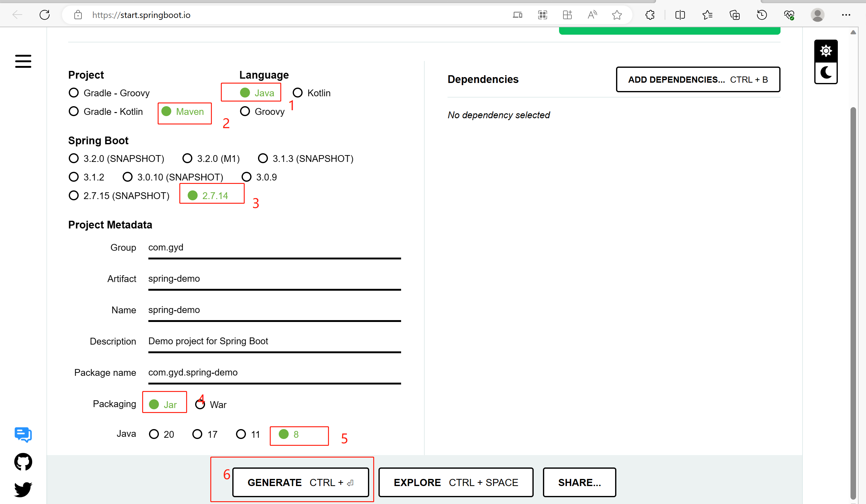Viewport: 866px width, 504px height.
Task: Select Spring Boot 3.0.9
Action: point(259,177)
